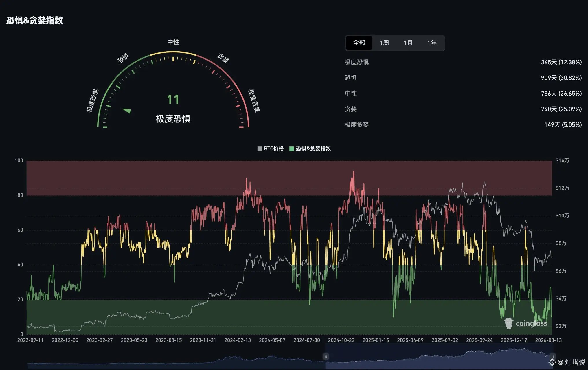Open the @灯塔说 author link
The image size is (588, 370).
[x=571, y=362]
